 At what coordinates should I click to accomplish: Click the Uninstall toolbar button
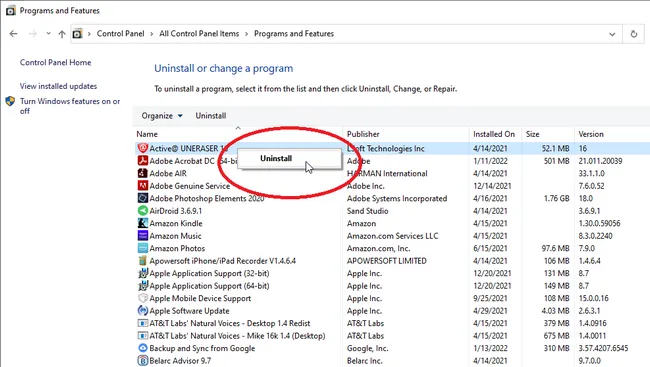tap(211, 116)
